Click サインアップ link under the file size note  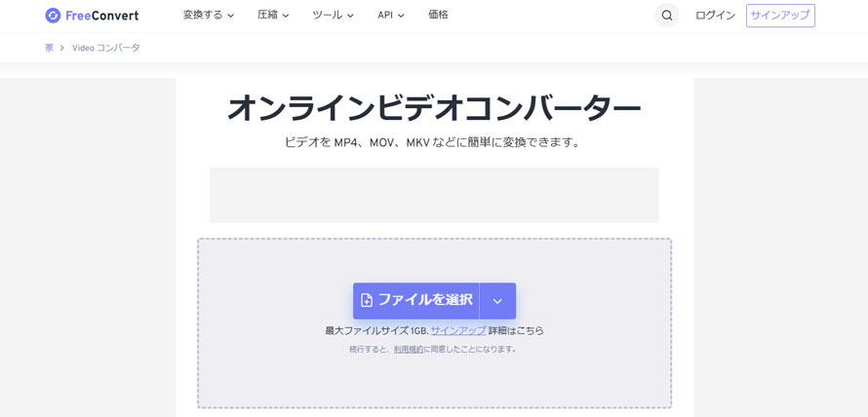(458, 331)
